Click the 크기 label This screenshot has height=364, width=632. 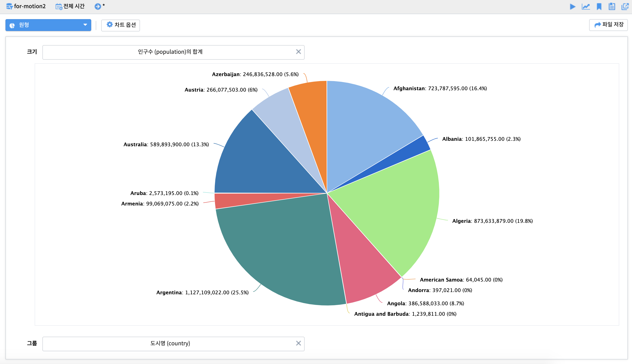point(32,52)
